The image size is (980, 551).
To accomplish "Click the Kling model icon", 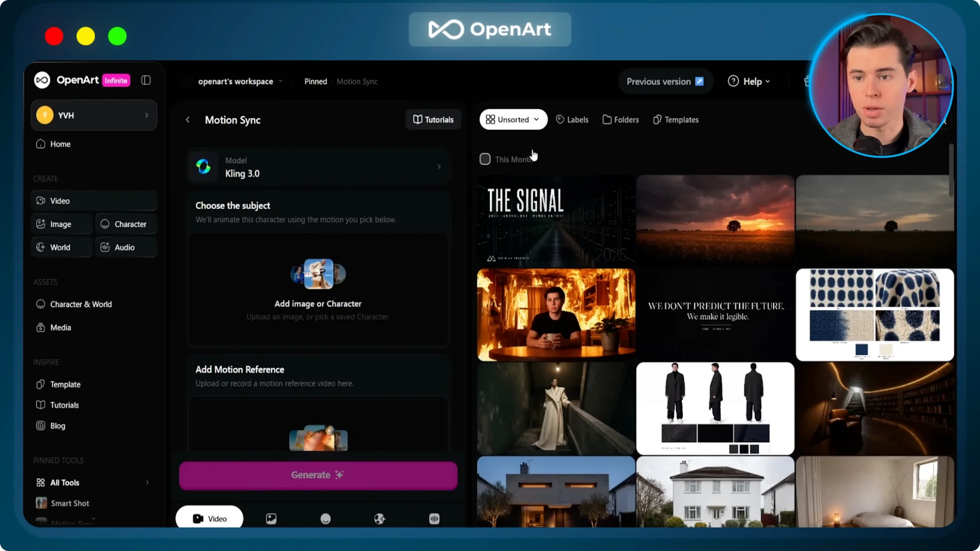I will [x=203, y=166].
